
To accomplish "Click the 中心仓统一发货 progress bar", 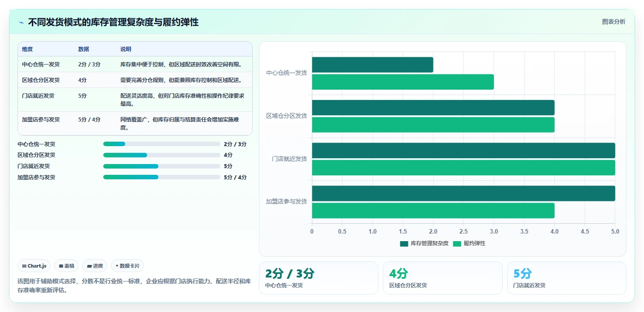I will (x=162, y=144).
